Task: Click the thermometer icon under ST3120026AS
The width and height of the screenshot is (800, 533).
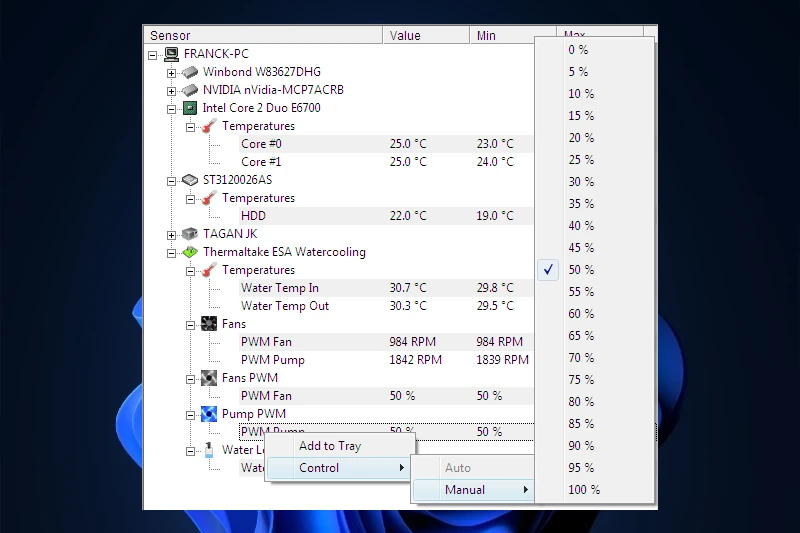Action: pyautogui.click(x=209, y=198)
